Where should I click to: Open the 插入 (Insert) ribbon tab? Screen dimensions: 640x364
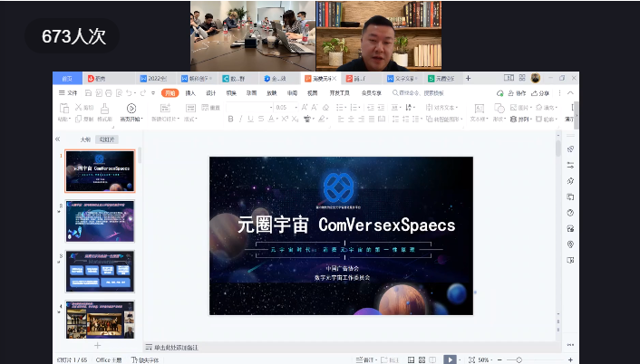(x=190, y=93)
